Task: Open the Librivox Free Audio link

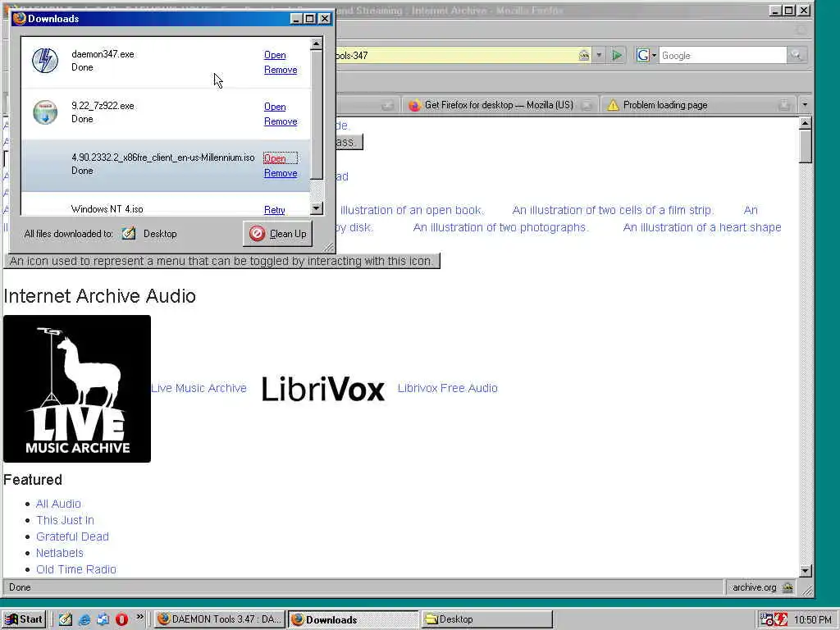Action: pyautogui.click(x=447, y=388)
